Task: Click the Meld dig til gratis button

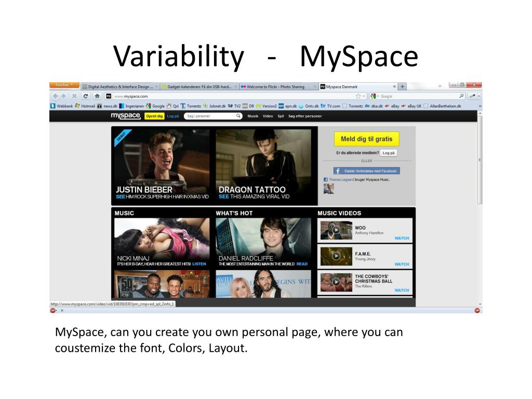Action: (366, 139)
